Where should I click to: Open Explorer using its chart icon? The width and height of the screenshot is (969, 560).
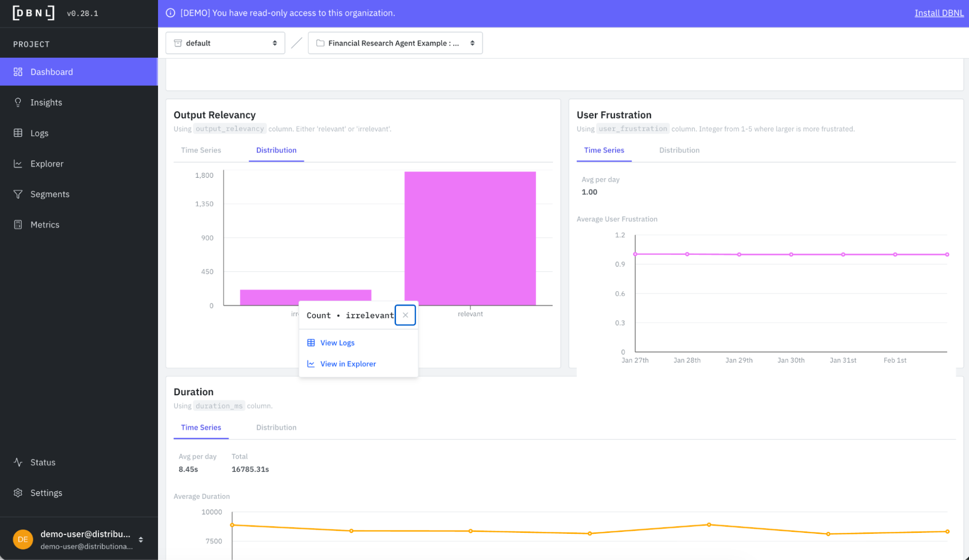[x=18, y=164]
